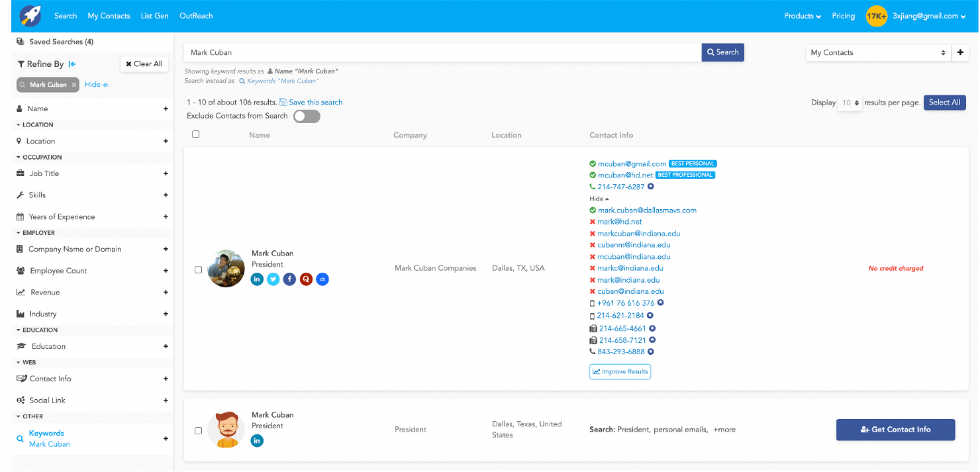Open the results per page dropdown

(x=850, y=103)
